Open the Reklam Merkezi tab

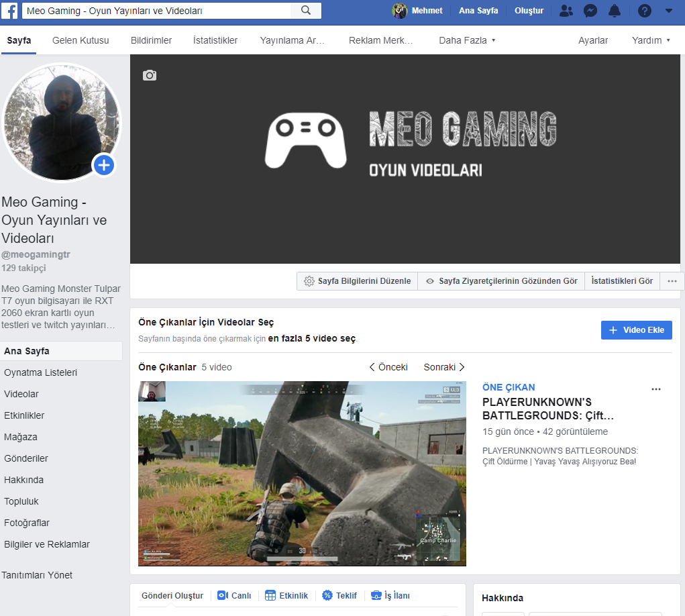[x=380, y=40]
